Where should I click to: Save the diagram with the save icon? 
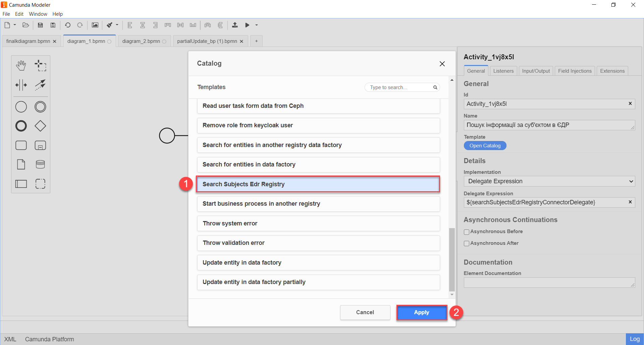tap(40, 25)
